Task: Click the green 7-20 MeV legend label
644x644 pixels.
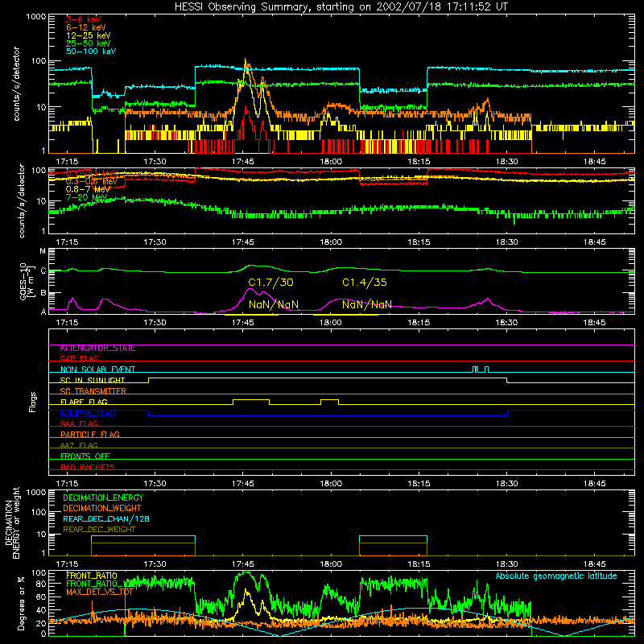Action: tap(87, 197)
